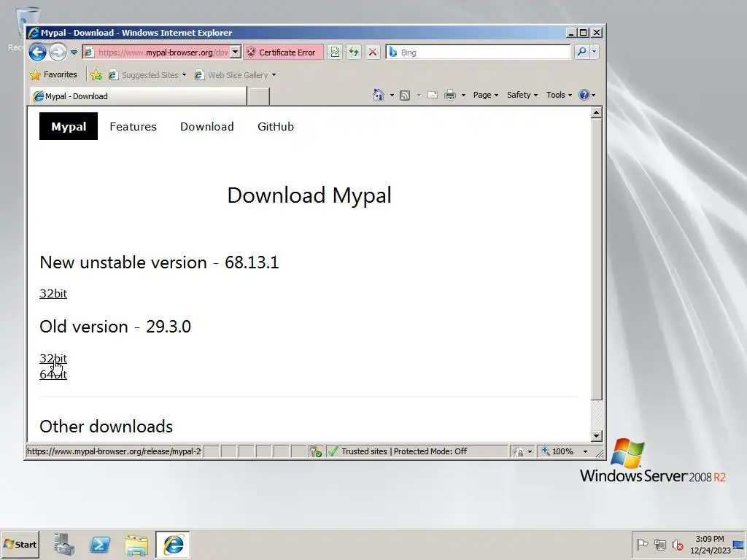Image resolution: width=747 pixels, height=560 pixels.
Task: Open the Page menu
Action: [485, 95]
